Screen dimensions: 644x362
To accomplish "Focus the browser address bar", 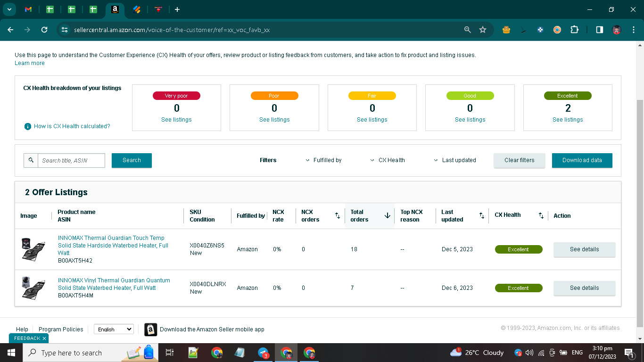I will 264,30.
